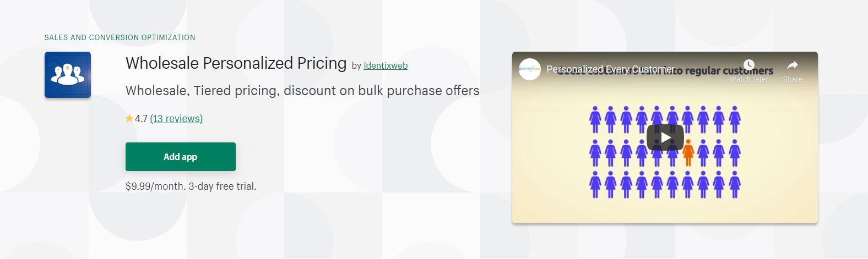Click the 4.7 rating number

coord(141,119)
